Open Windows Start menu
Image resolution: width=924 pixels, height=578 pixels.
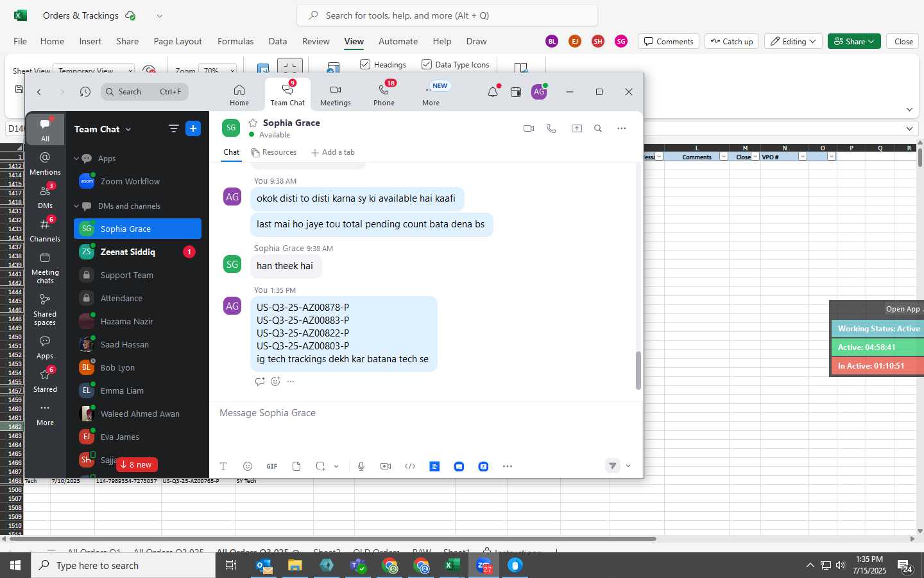(15, 565)
